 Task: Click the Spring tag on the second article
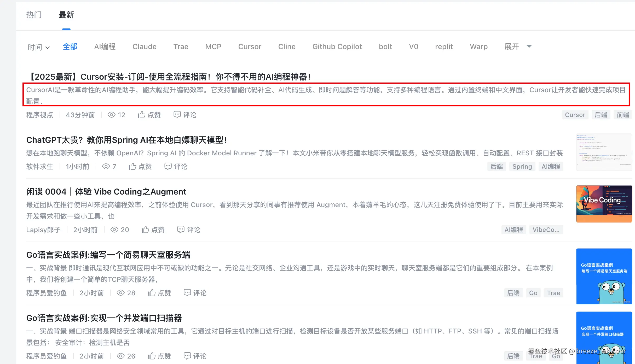point(522,166)
